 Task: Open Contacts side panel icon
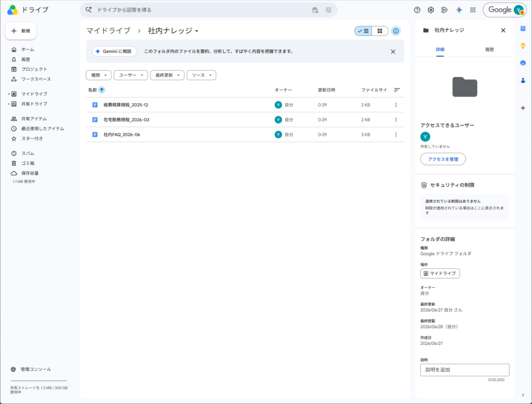coord(523,80)
